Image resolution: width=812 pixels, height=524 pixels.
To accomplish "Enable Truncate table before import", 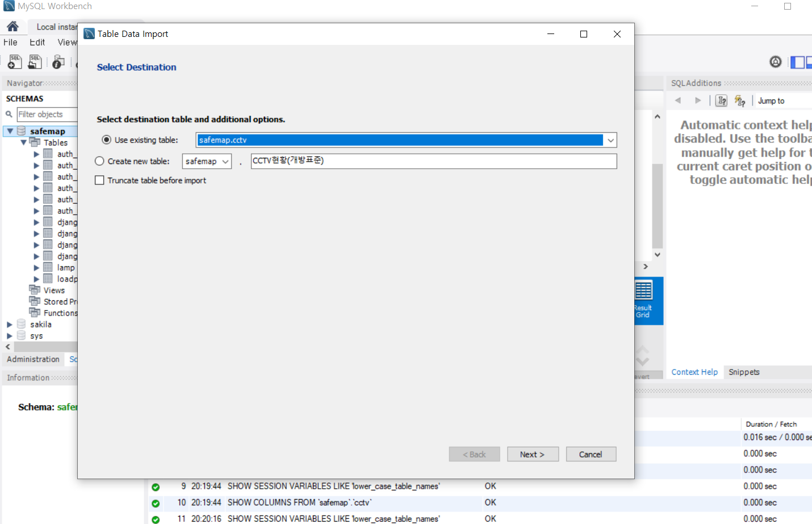I will pyautogui.click(x=99, y=181).
